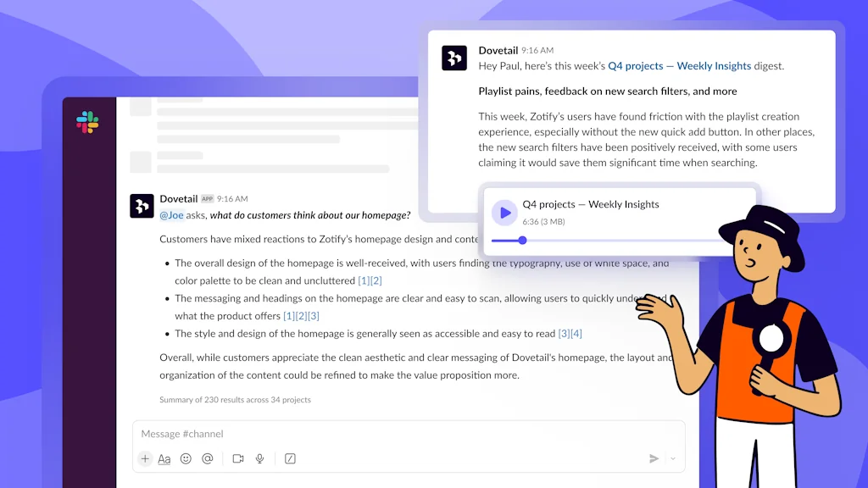868x488 pixels.
Task: Record a video clip
Action: (238, 458)
